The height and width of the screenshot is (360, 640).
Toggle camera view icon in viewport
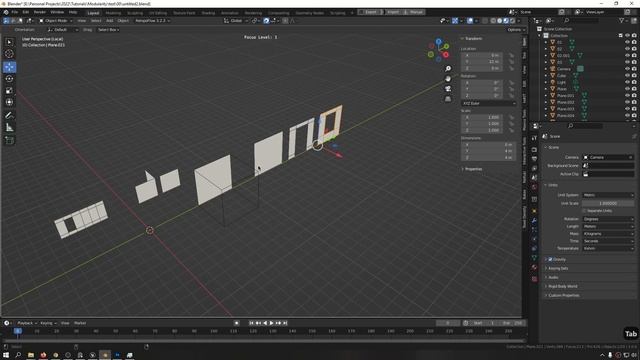pos(448,89)
